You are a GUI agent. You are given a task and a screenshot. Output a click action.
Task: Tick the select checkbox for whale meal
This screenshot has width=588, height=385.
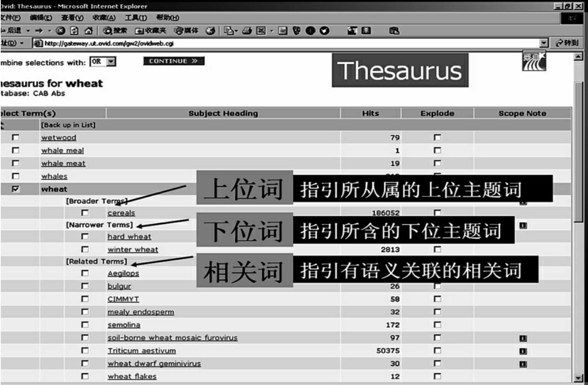click(x=15, y=150)
